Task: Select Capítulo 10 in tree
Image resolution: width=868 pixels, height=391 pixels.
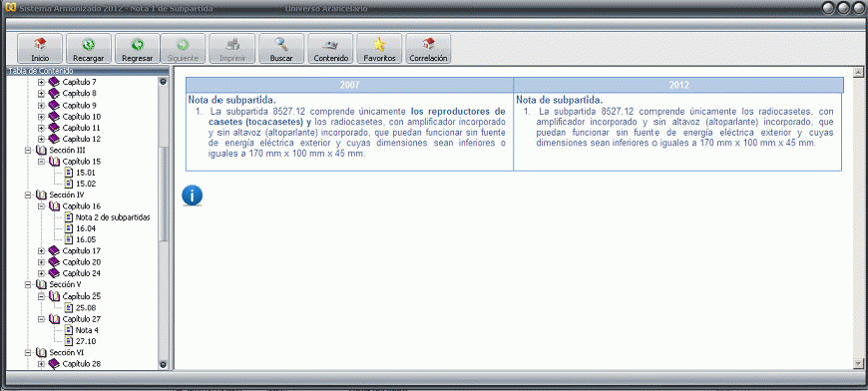Action: click(x=82, y=117)
